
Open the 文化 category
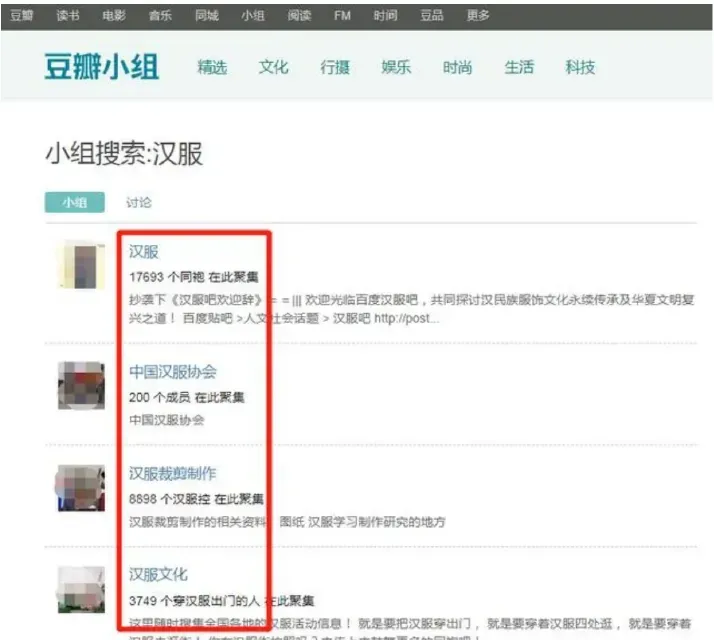point(274,67)
